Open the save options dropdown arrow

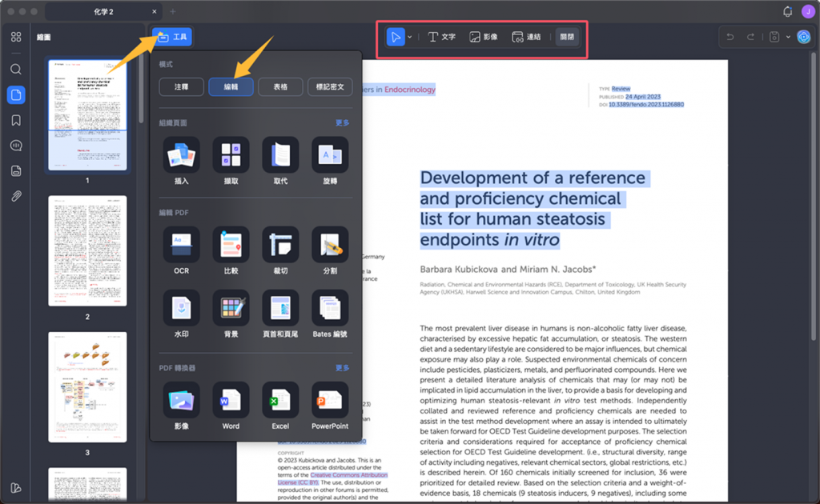[788, 37]
